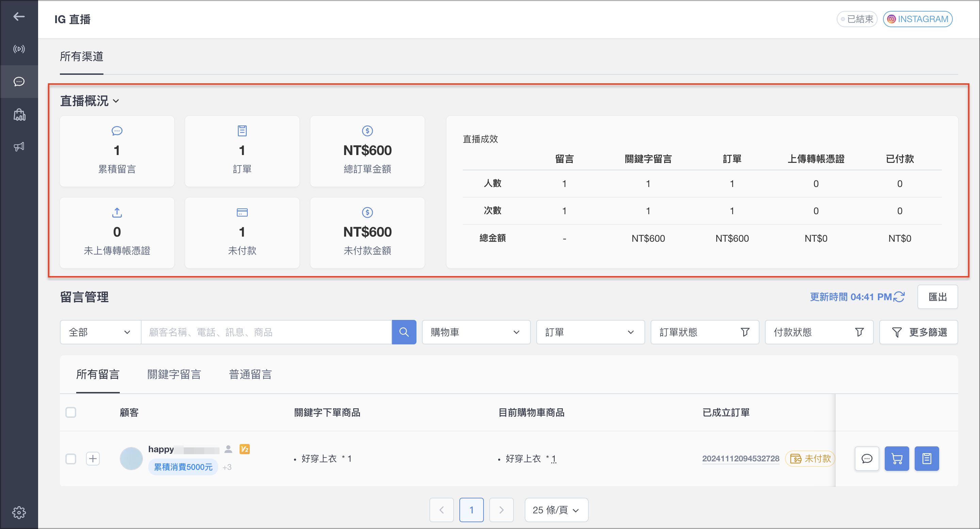Click the 更多篩選 button
This screenshot has height=529, width=980.
[918, 332]
